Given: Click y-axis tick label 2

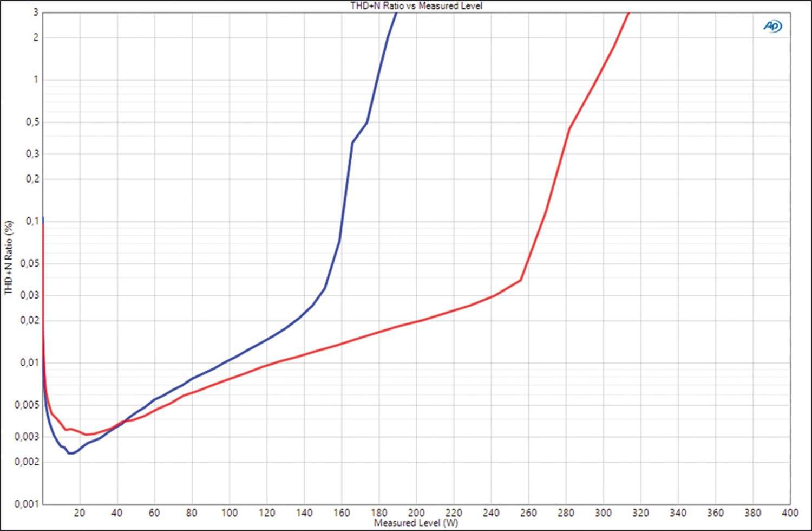Looking at the screenshot, I should (36, 37).
